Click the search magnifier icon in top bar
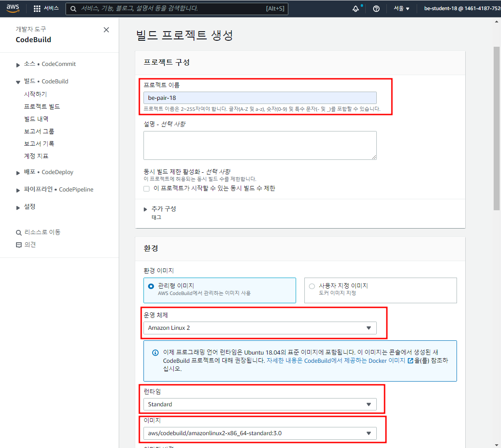This screenshot has width=501, height=448. click(73, 9)
